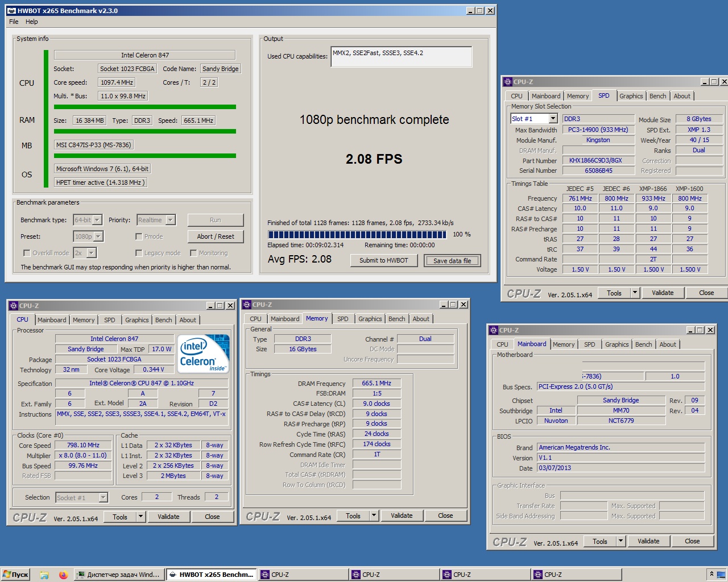Viewport: 728px width, 582px height.
Task: Click the MSI C847IS-P33 motherboard field
Action: 94,145
